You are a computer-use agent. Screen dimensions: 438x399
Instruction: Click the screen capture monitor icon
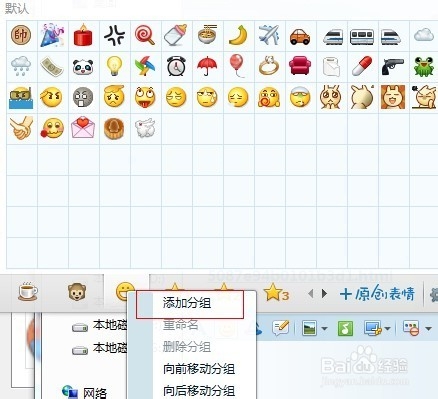[373, 328]
